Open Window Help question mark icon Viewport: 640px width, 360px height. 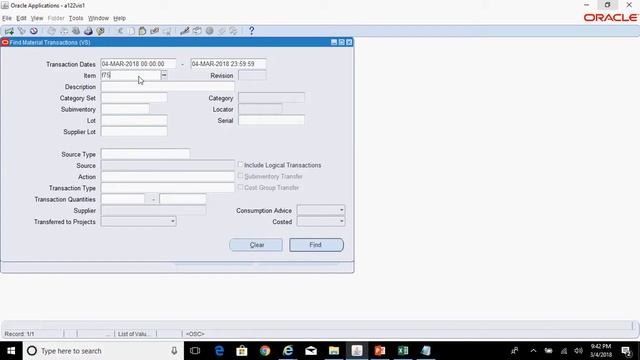[251, 31]
